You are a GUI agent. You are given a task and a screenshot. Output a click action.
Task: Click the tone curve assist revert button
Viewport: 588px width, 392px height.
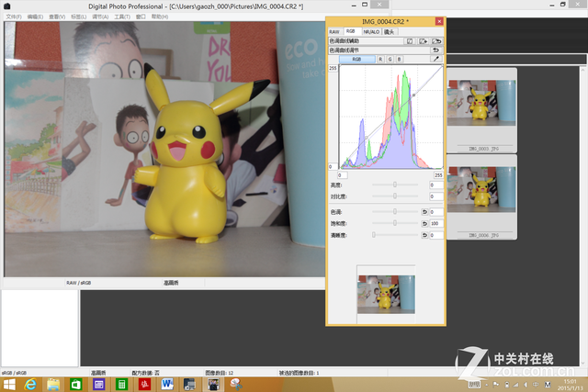click(x=436, y=41)
